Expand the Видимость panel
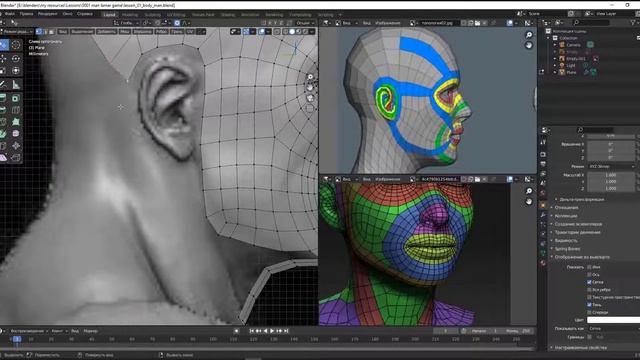 [566, 240]
